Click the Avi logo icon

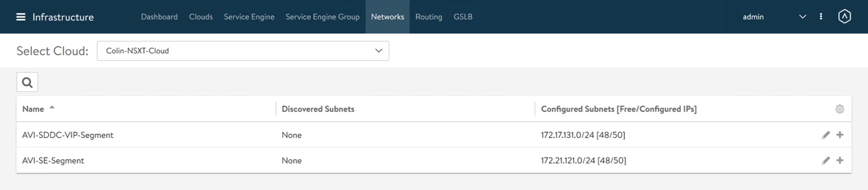click(845, 16)
